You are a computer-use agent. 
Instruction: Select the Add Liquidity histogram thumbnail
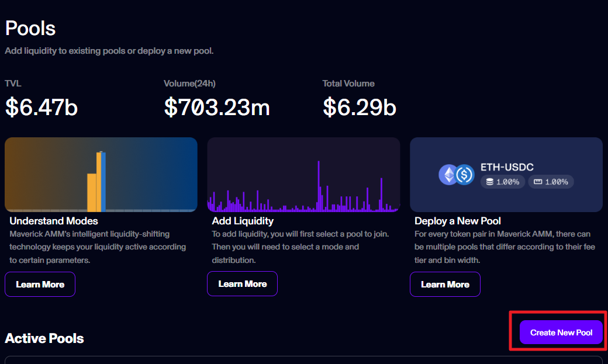point(303,175)
